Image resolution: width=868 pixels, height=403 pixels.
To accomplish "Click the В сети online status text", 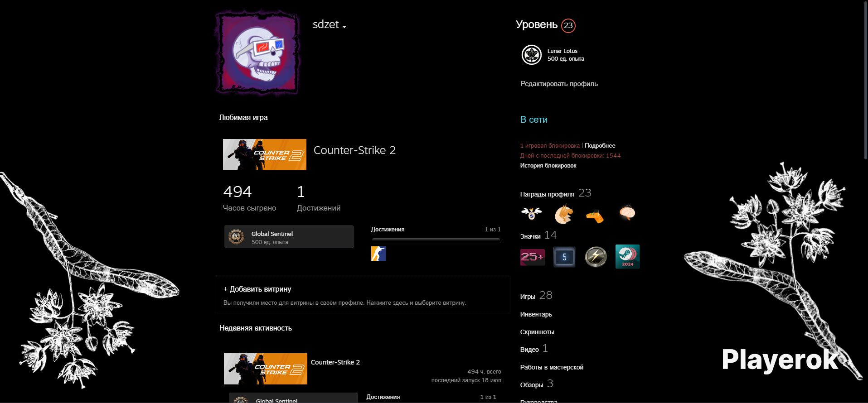I will point(534,120).
